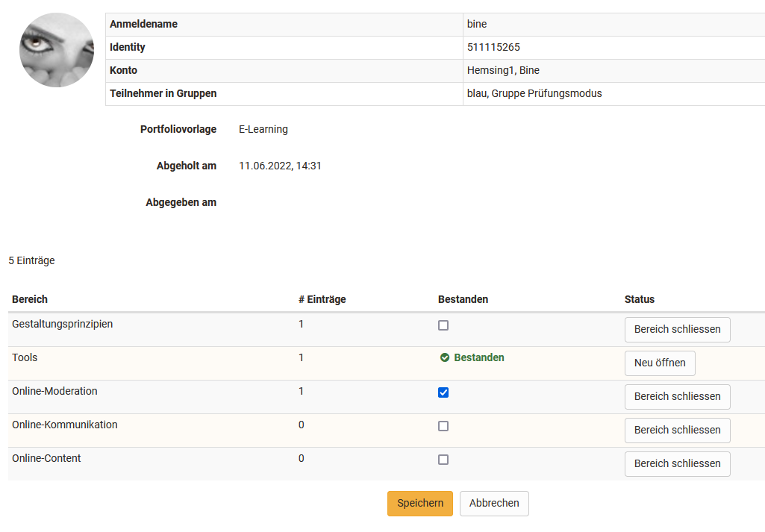Click the green Bestanden checkmark icon for Tools
Screen dimensions: 765x532
[444, 357]
